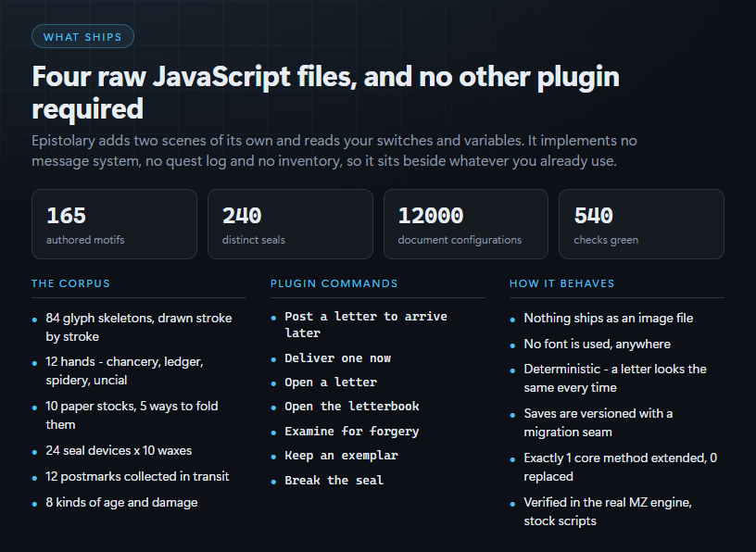This screenshot has width=756, height=552.
Task: Click the HOW IT BEHAVES column heading
Action: [562, 283]
